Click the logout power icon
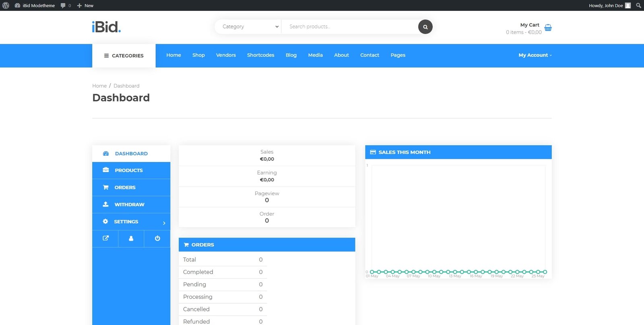Screen dimensions: 644x325 pos(157,239)
